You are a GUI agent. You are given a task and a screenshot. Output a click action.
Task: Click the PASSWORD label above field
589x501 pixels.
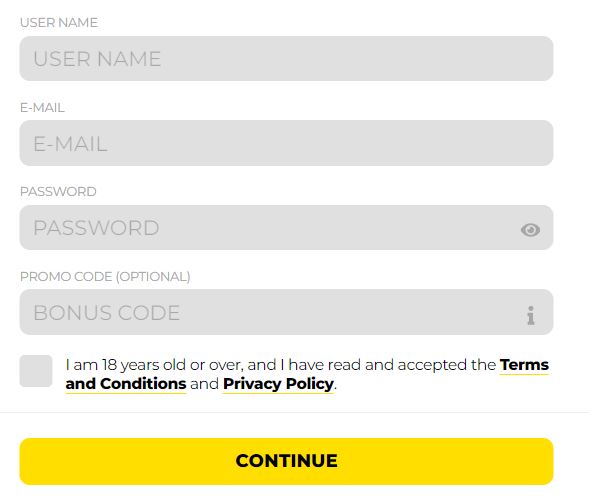[58, 192]
